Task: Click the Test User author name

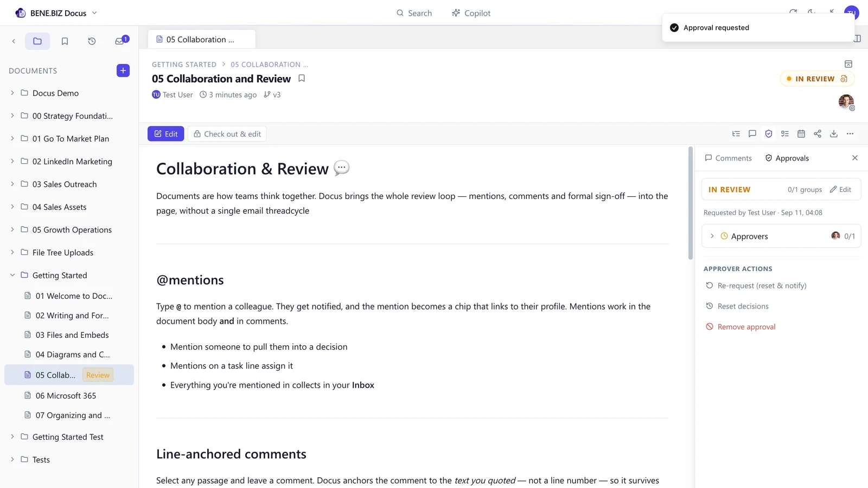Action: coord(177,95)
